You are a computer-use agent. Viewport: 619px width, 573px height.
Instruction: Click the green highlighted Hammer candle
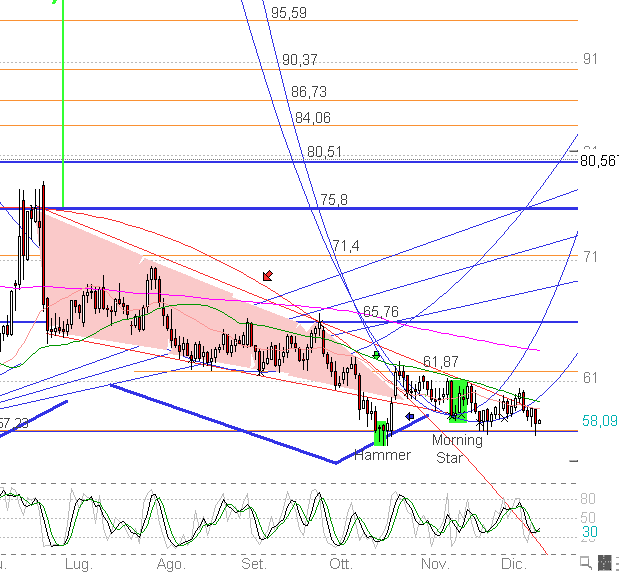pos(380,432)
